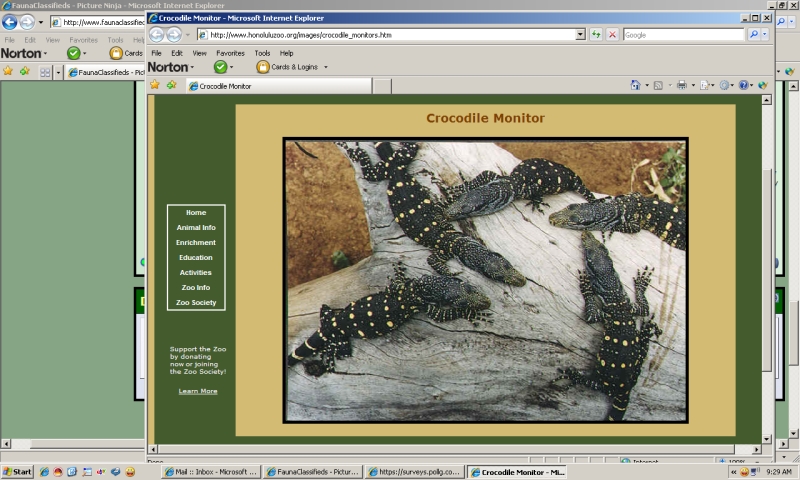The height and width of the screenshot is (480, 800).
Task: Expand the Tools gear dropdown arrow
Action: 732,85
